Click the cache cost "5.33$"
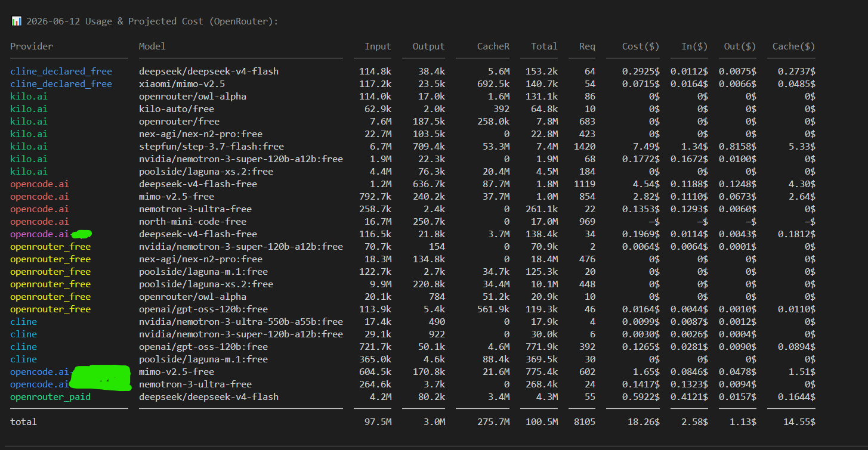This screenshot has width=868, height=450. [802, 147]
